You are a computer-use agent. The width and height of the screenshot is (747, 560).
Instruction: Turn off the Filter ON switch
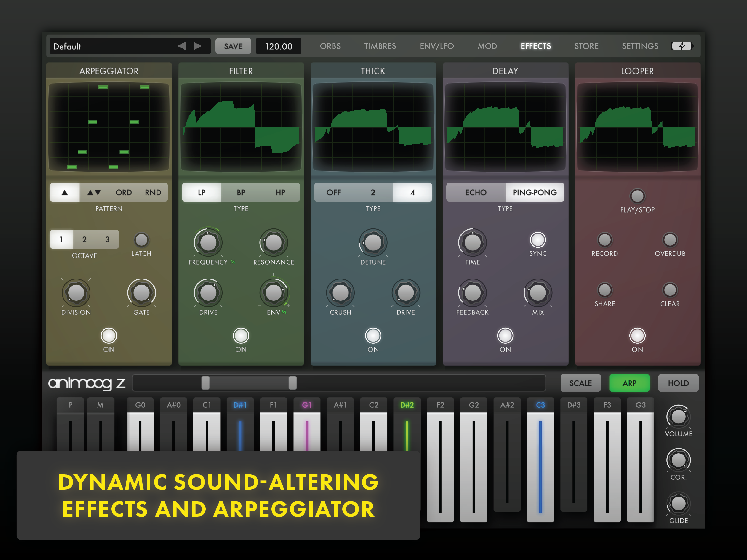(x=241, y=335)
